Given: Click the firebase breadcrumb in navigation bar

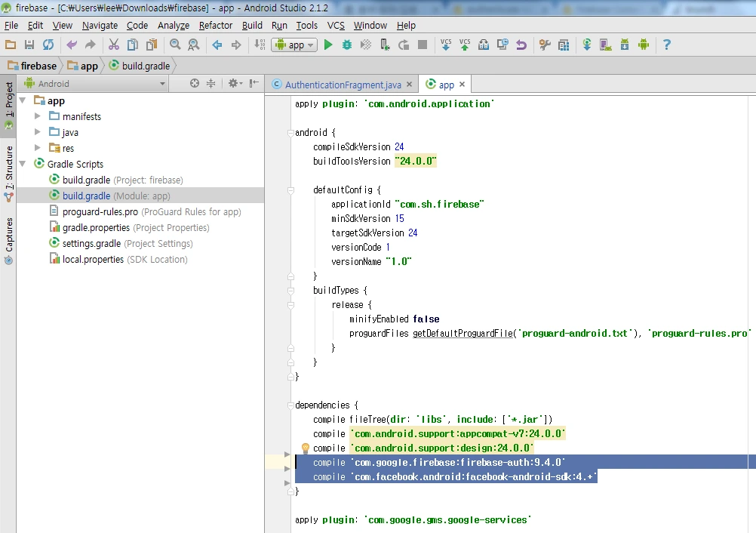Looking at the screenshot, I should pyautogui.click(x=38, y=66).
